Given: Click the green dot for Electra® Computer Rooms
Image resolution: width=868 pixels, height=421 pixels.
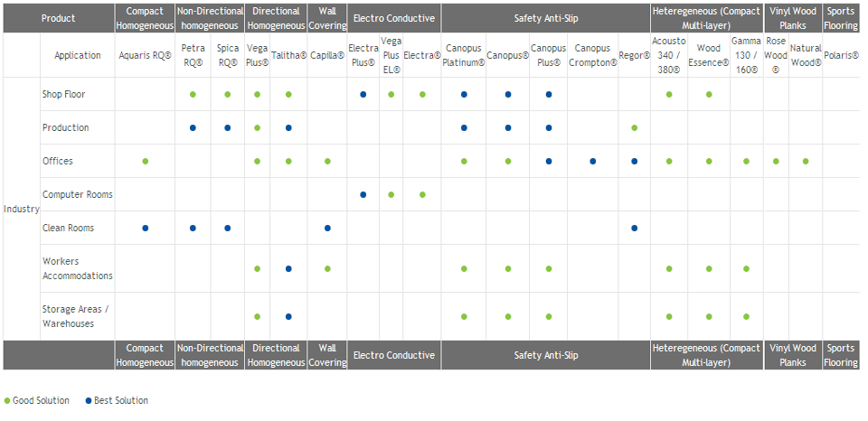Looking at the screenshot, I should (422, 195).
